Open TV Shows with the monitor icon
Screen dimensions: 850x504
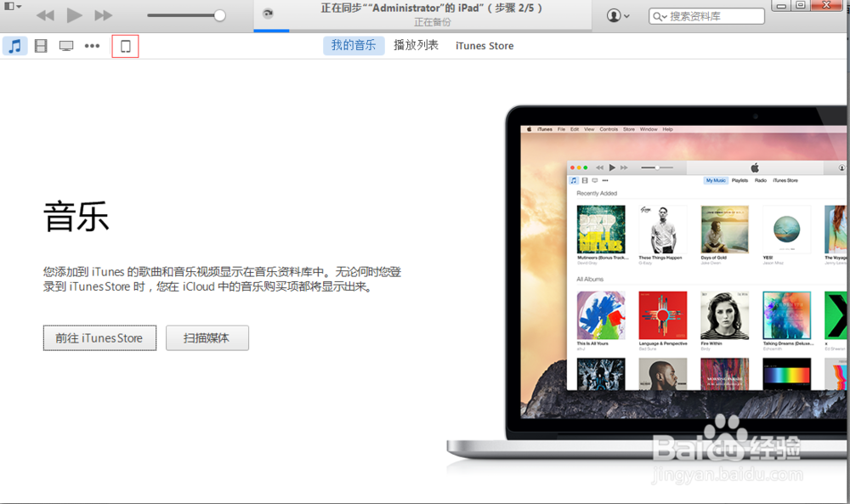[x=65, y=46]
